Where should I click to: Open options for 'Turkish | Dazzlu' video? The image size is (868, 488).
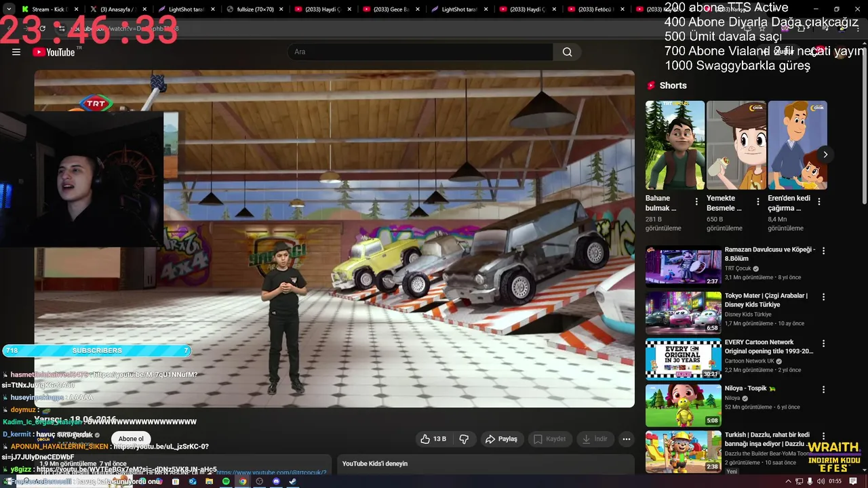coord(824,436)
